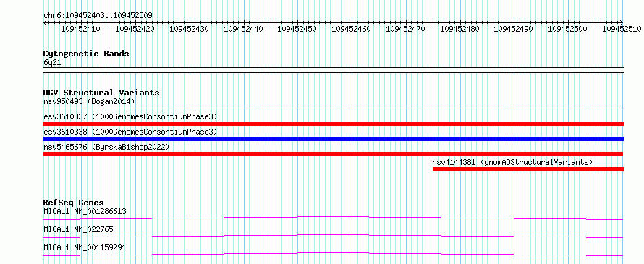Open variant esv3610338 label
The width and height of the screenshot is (644, 264).
click(x=130, y=132)
